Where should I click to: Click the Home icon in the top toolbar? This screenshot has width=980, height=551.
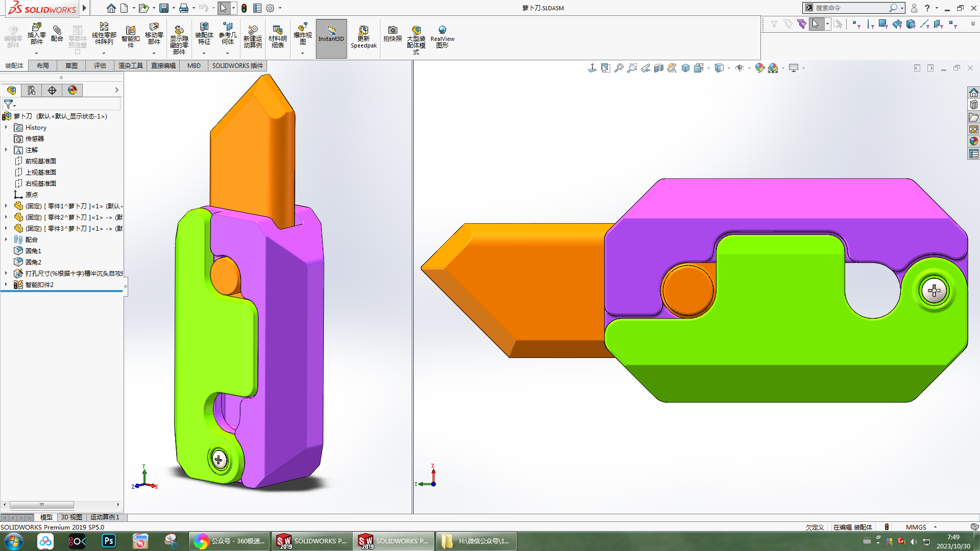tap(111, 8)
